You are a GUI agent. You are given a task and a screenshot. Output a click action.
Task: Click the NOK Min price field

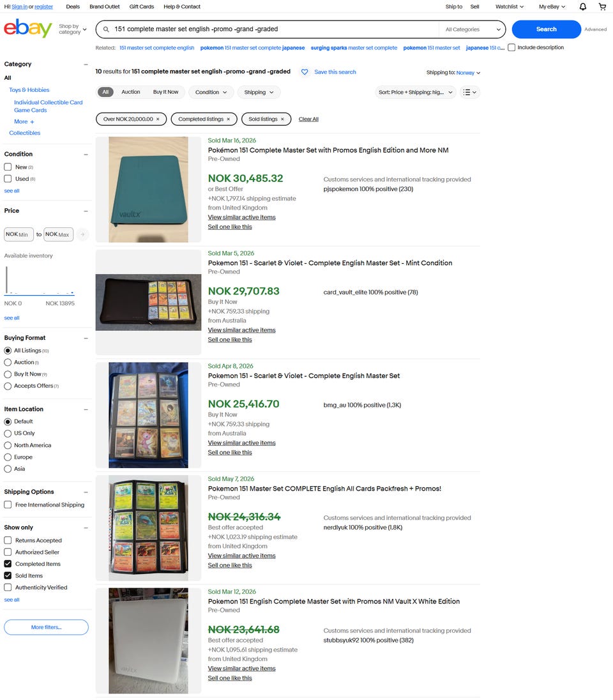pyautogui.click(x=19, y=234)
